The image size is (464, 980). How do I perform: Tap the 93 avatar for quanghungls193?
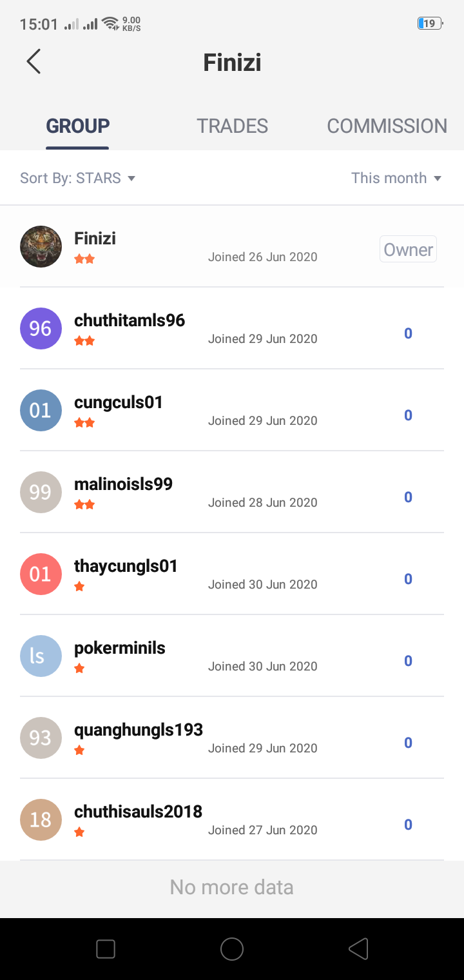41,738
